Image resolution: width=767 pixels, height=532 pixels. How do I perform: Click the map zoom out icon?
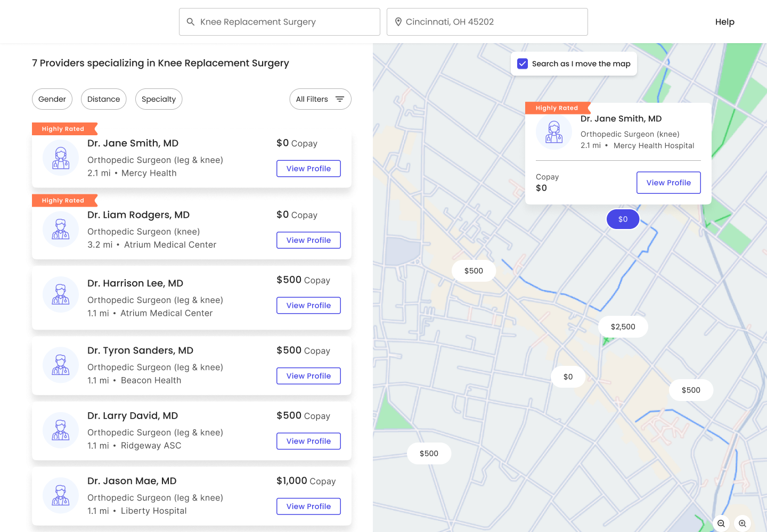pyautogui.click(x=721, y=523)
